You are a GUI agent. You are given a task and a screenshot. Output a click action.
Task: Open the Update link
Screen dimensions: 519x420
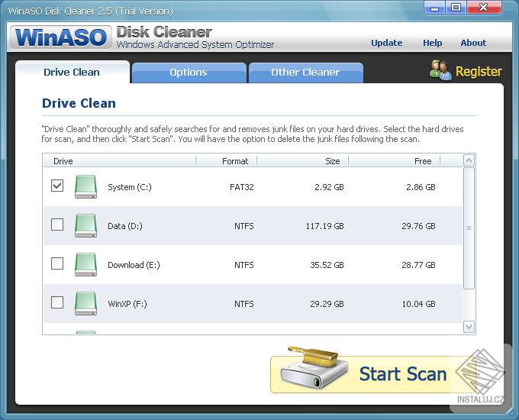[x=387, y=43]
